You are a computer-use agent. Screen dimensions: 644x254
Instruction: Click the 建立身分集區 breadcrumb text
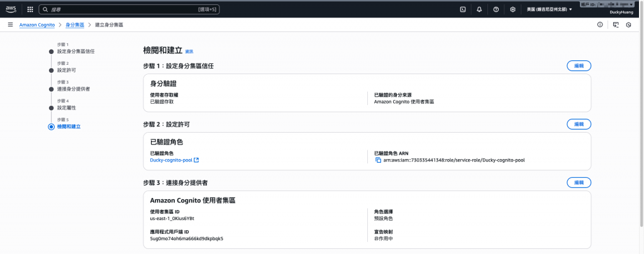click(x=109, y=25)
